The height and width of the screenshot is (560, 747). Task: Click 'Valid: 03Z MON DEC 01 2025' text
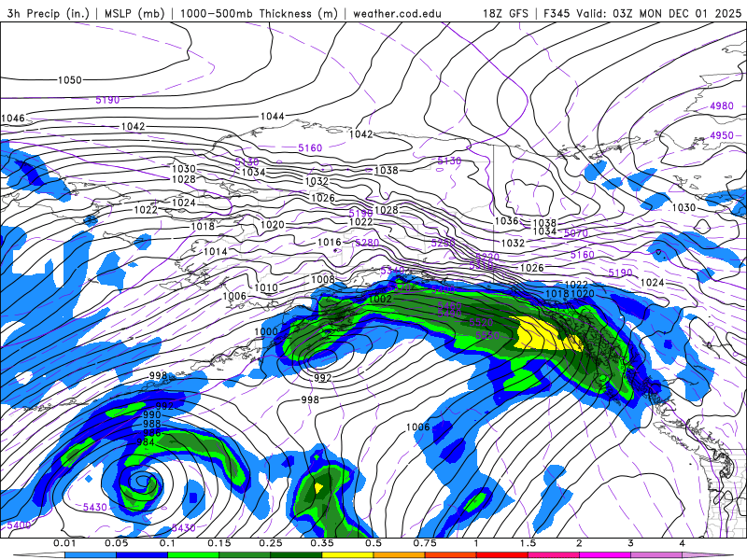(x=659, y=13)
